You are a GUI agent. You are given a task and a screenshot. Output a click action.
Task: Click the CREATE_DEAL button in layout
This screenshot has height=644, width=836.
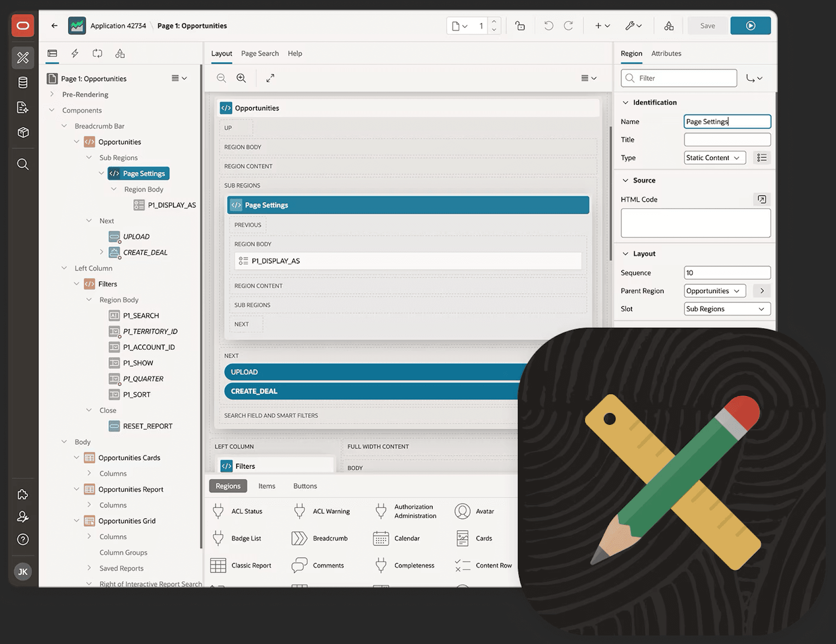pos(372,391)
